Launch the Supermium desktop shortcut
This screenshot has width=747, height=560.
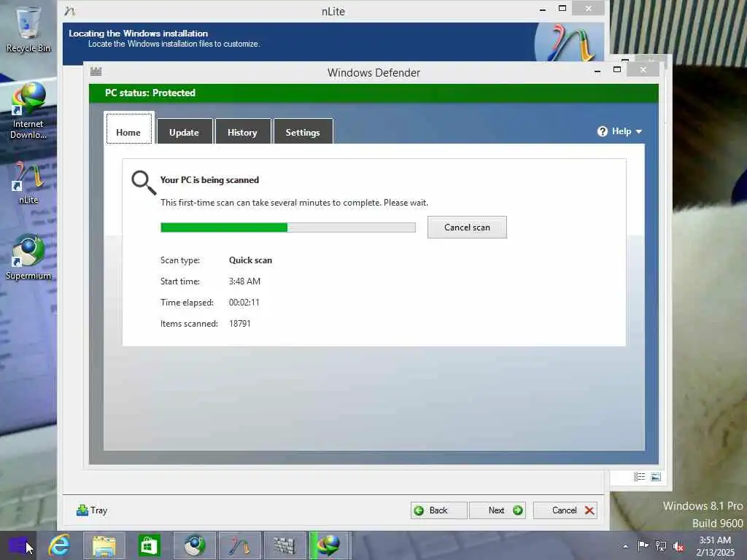click(28, 257)
